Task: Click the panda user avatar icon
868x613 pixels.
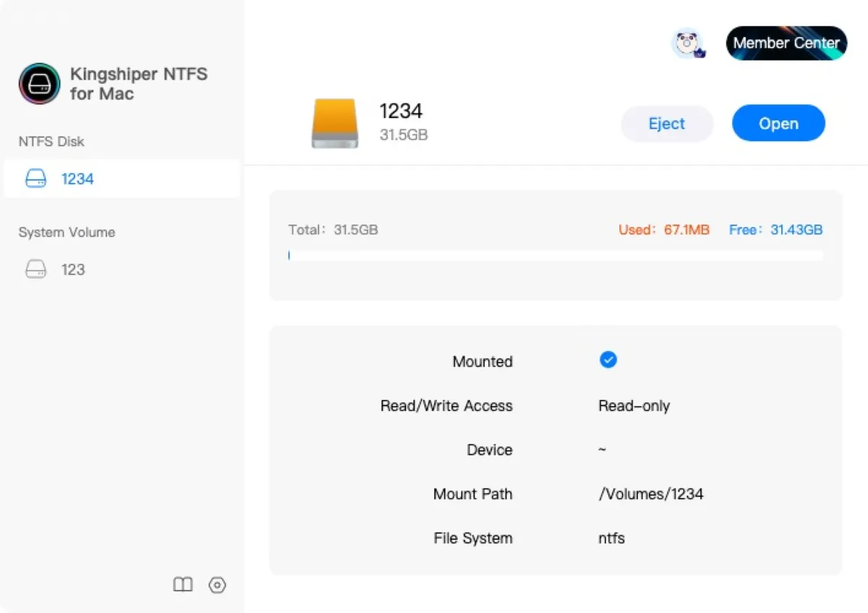Action: coord(686,43)
